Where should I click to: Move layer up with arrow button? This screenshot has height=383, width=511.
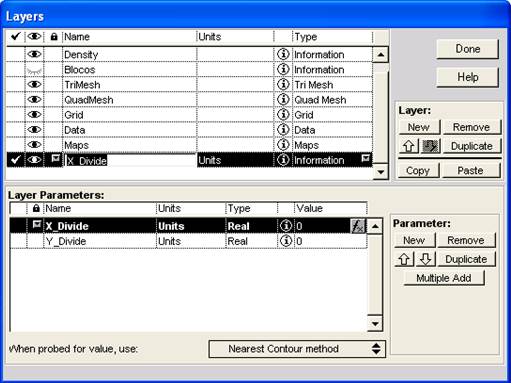(x=409, y=146)
